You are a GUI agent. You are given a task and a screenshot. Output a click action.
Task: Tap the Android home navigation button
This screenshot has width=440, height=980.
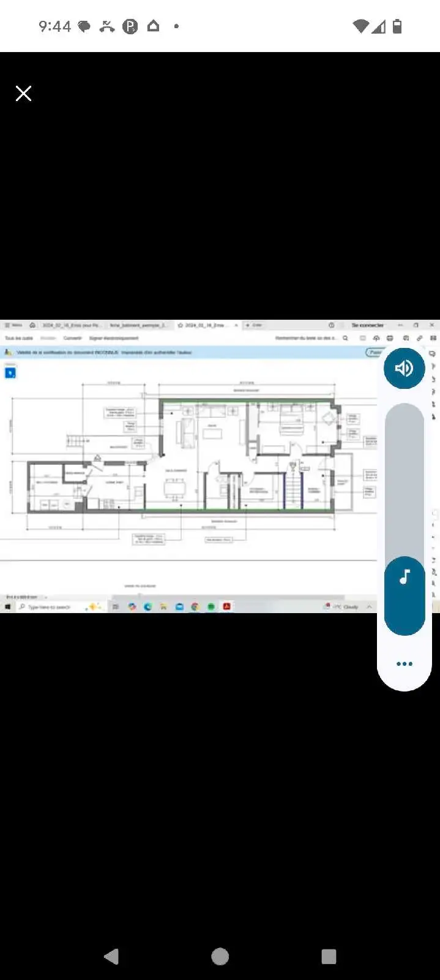point(220,956)
